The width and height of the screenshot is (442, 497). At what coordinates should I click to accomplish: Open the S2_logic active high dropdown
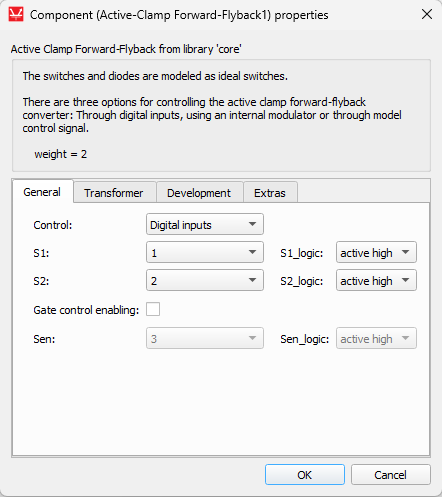point(376,280)
